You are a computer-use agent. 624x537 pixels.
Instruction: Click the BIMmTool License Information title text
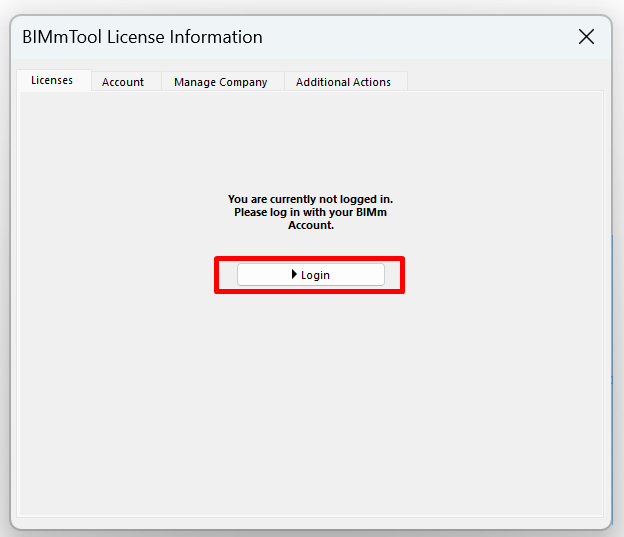click(142, 37)
